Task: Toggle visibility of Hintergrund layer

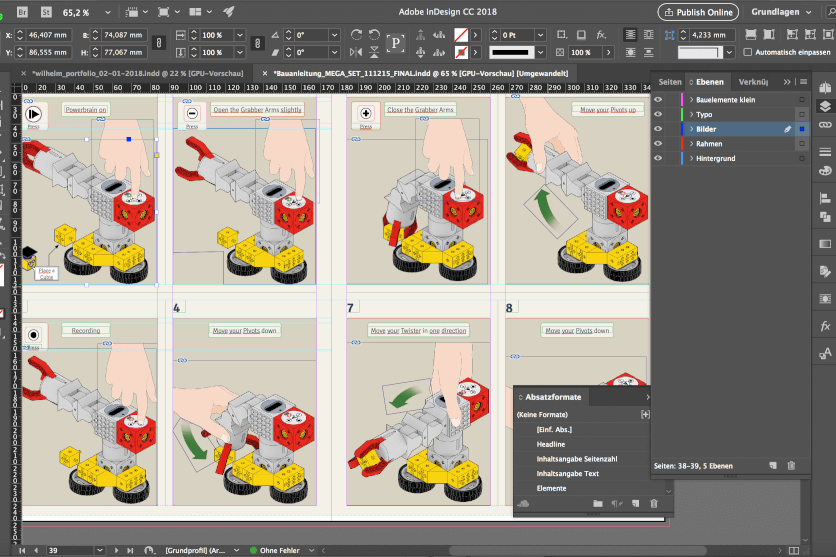Action: [658, 158]
